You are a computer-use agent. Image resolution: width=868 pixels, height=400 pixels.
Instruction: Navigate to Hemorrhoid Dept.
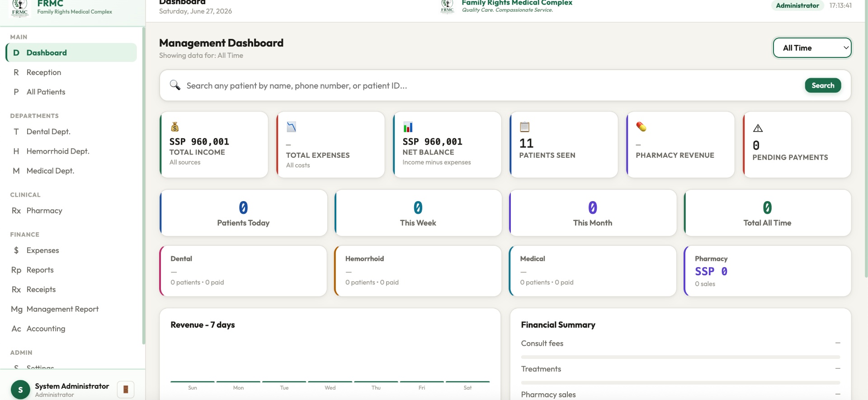coord(71,151)
